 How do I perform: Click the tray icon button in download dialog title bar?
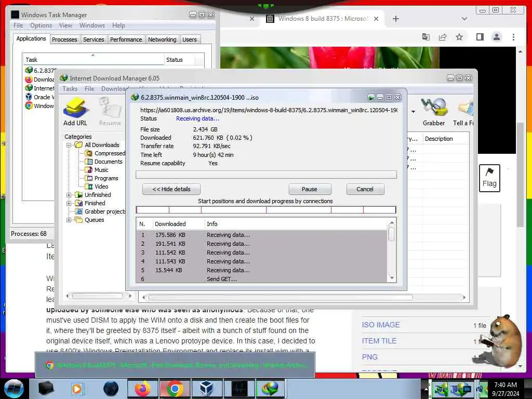point(371,98)
